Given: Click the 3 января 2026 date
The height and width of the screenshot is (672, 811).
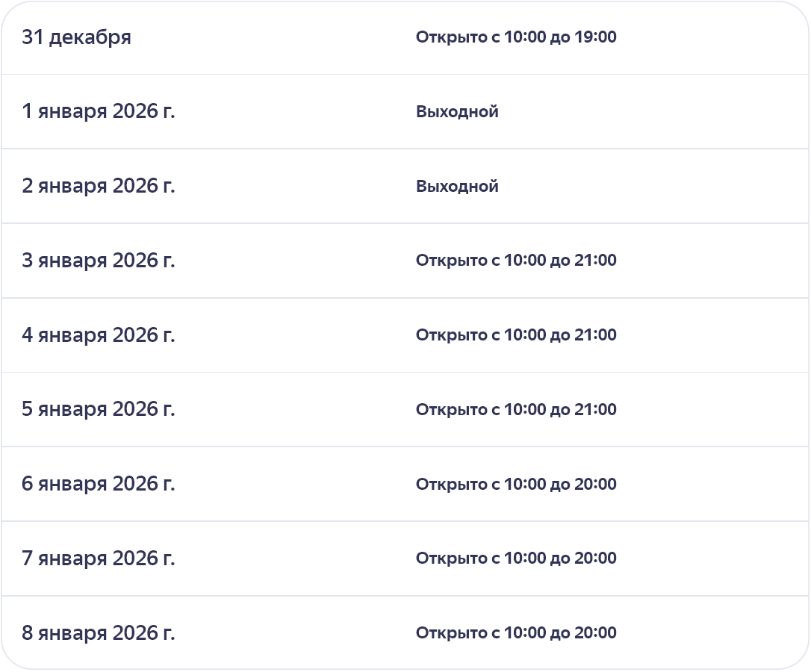Looking at the screenshot, I should point(98,261).
